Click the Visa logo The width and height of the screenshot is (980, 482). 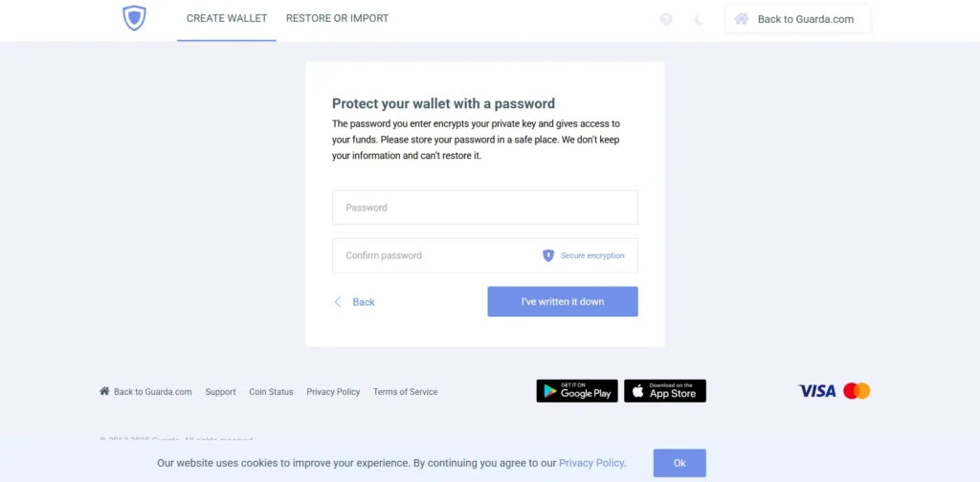pyautogui.click(x=817, y=391)
